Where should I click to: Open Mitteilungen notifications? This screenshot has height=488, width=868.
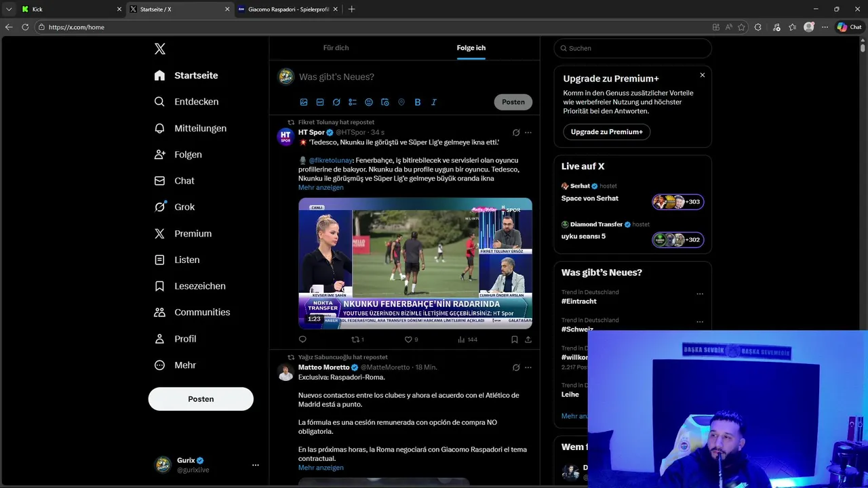click(190, 128)
